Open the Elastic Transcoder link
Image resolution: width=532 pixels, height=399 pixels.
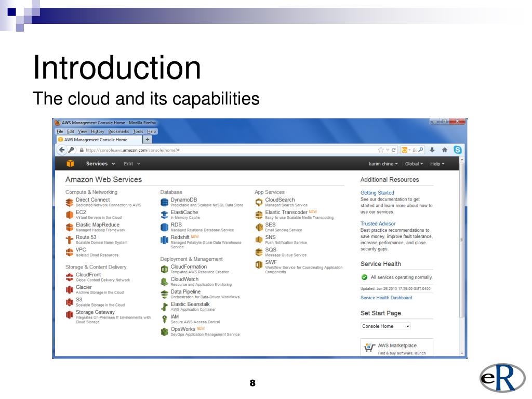[286, 212]
